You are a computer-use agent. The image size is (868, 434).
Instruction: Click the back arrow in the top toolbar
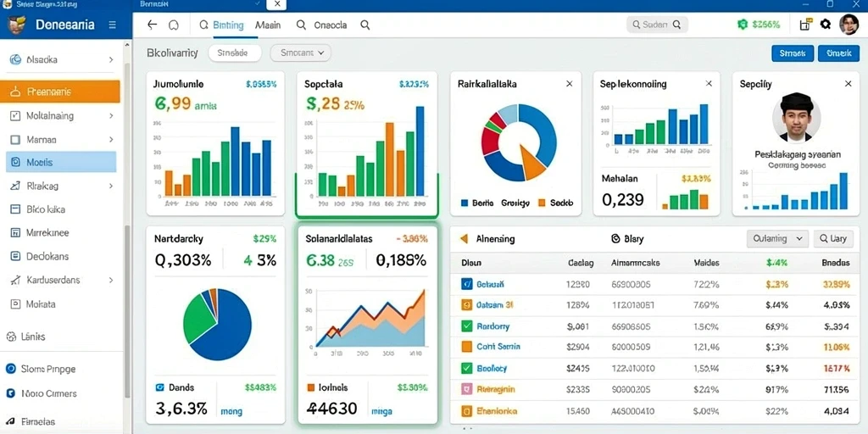pos(153,25)
